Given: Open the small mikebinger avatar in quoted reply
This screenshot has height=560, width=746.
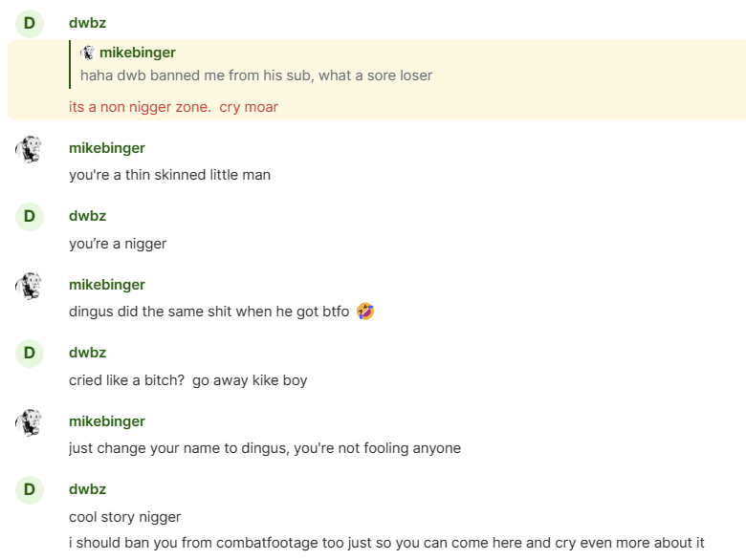Looking at the screenshot, I should pyautogui.click(x=87, y=53).
